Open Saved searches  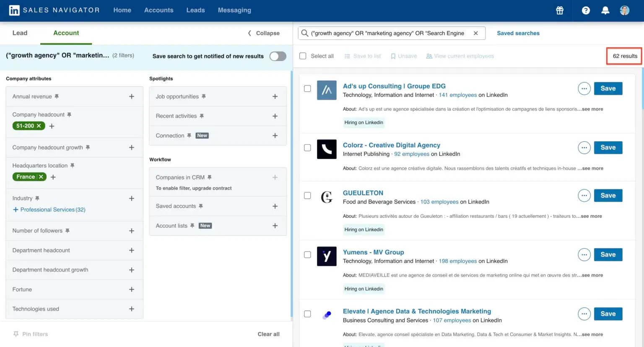coord(518,33)
